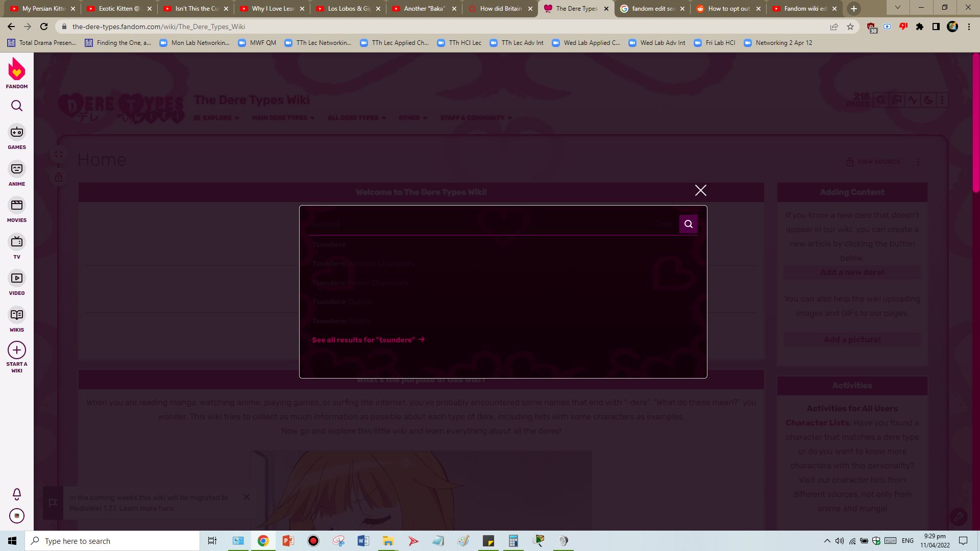
Task: Dismiss the MediaWiki migration notice
Action: click(x=247, y=497)
